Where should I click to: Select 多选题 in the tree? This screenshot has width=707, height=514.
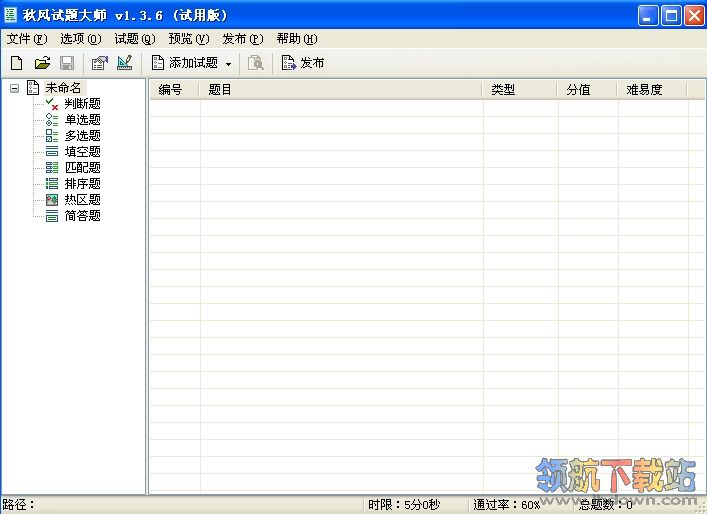(x=83, y=136)
